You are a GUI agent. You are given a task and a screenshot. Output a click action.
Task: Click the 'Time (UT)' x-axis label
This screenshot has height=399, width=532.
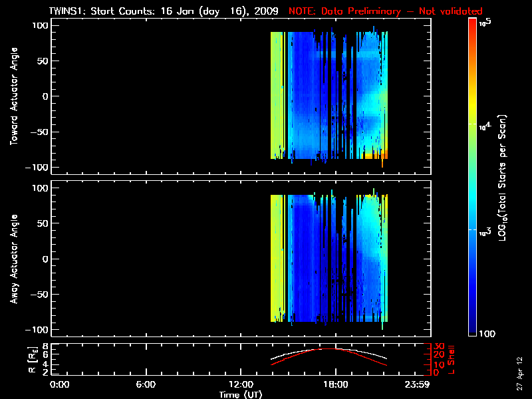[x=241, y=394]
